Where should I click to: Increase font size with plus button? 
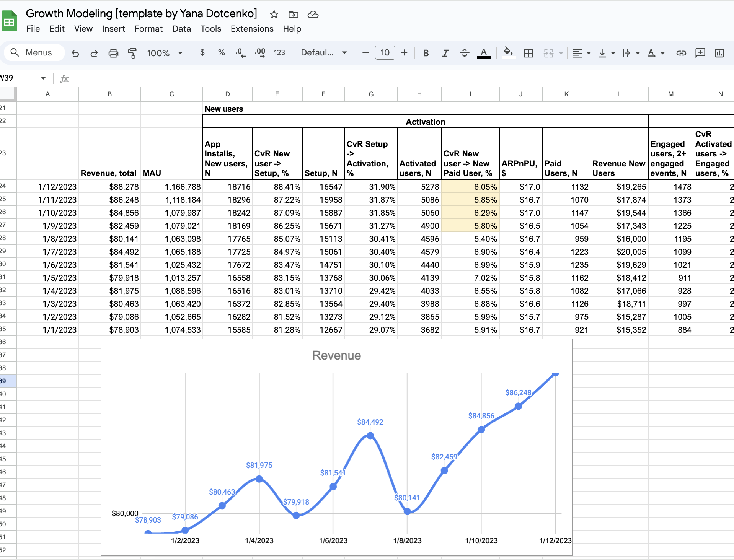[404, 53]
